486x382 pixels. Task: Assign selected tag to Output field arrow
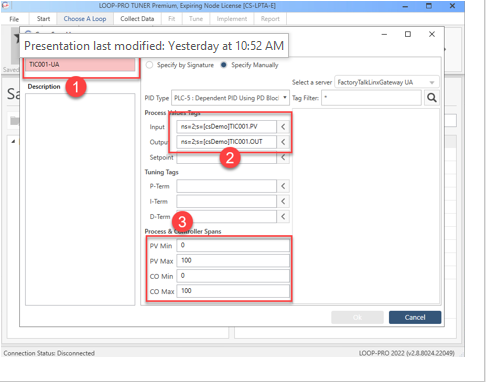(x=283, y=142)
